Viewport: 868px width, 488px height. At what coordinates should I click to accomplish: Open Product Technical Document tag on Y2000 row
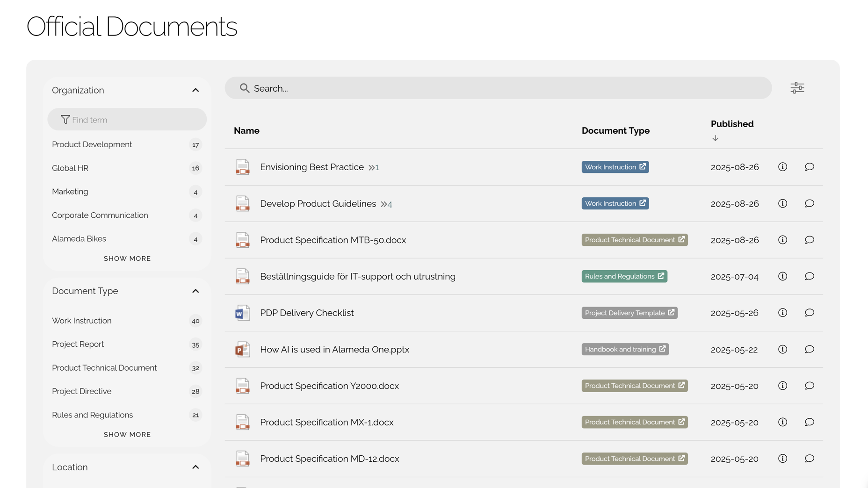[x=635, y=386]
